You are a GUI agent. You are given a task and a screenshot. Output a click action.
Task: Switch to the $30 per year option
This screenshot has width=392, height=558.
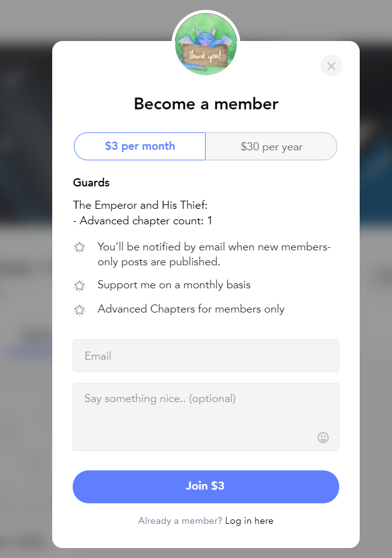(271, 146)
